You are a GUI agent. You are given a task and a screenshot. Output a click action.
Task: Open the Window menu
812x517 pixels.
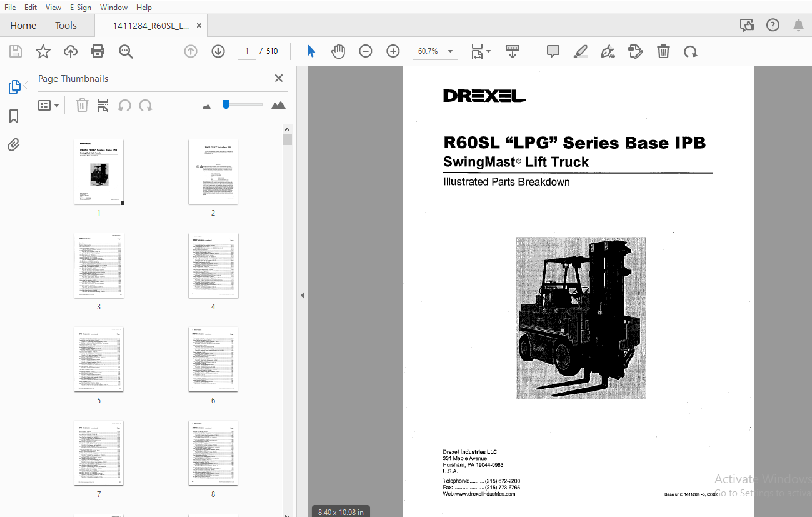tap(114, 8)
